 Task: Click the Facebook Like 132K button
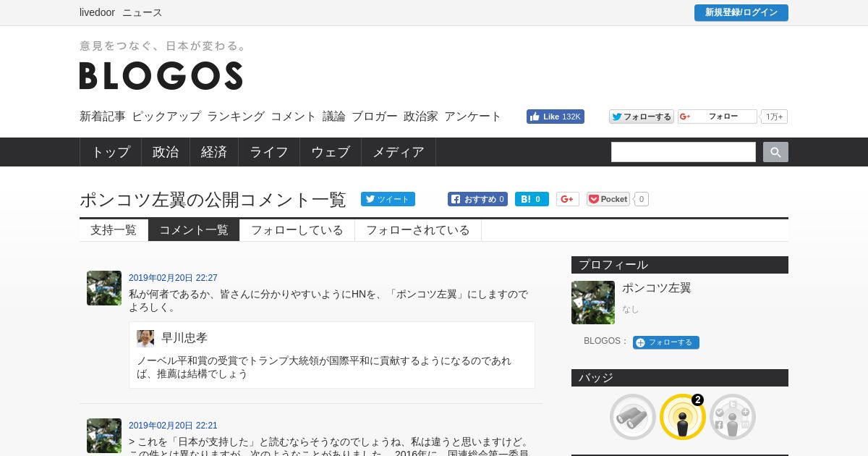[x=556, y=117]
